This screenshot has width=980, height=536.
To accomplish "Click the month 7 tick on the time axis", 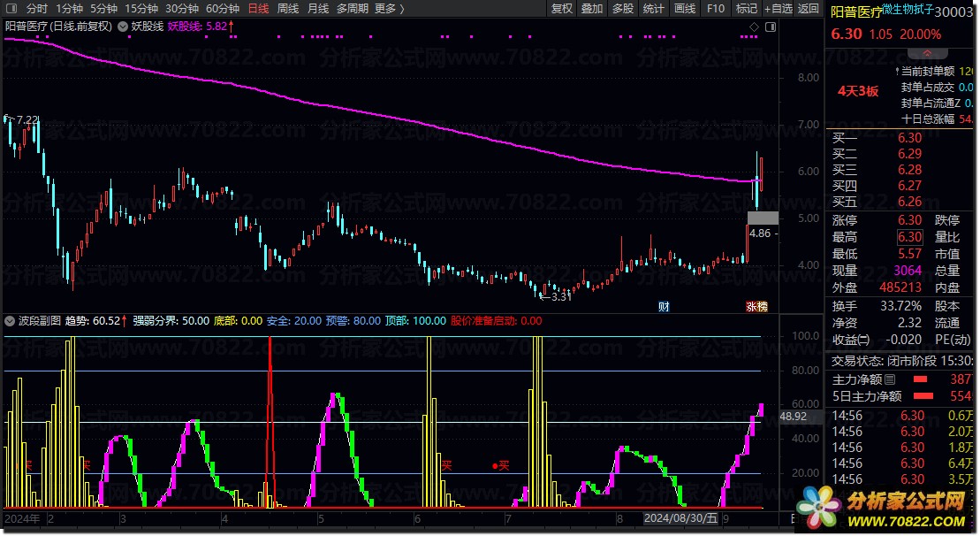I will point(508,518).
